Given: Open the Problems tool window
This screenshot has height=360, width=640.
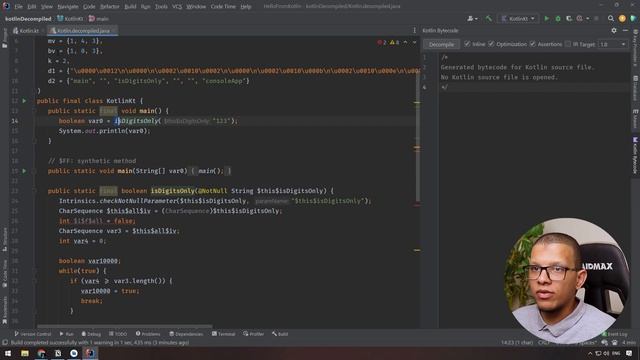Looking at the screenshot, I should (148, 334).
